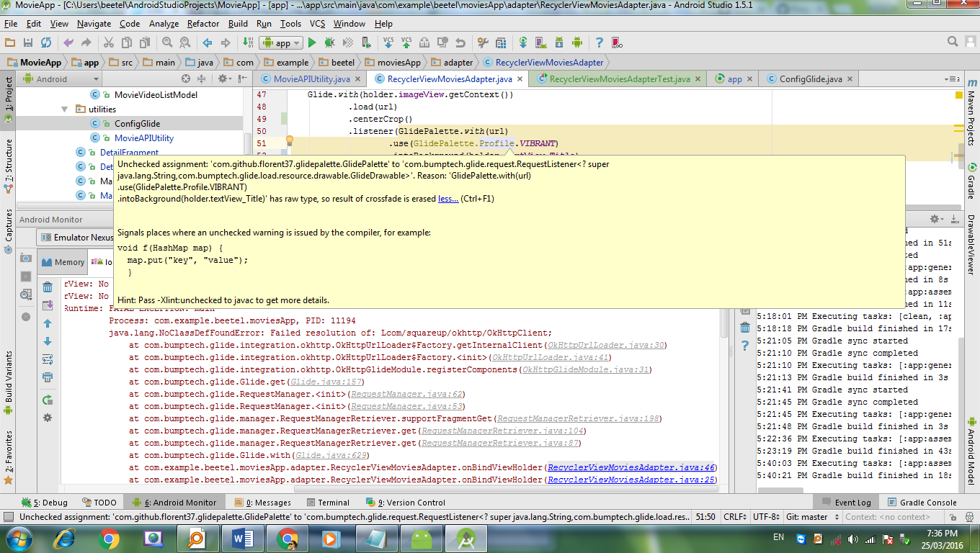980x553 pixels.
Task: Collapse the utilities folder in project tree
Action: [x=66, y=109]
